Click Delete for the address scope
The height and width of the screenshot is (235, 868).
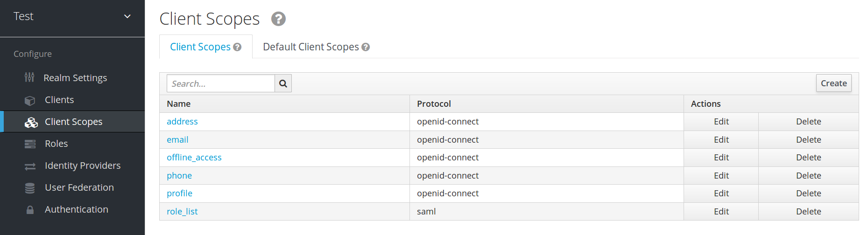pos(808,122)
